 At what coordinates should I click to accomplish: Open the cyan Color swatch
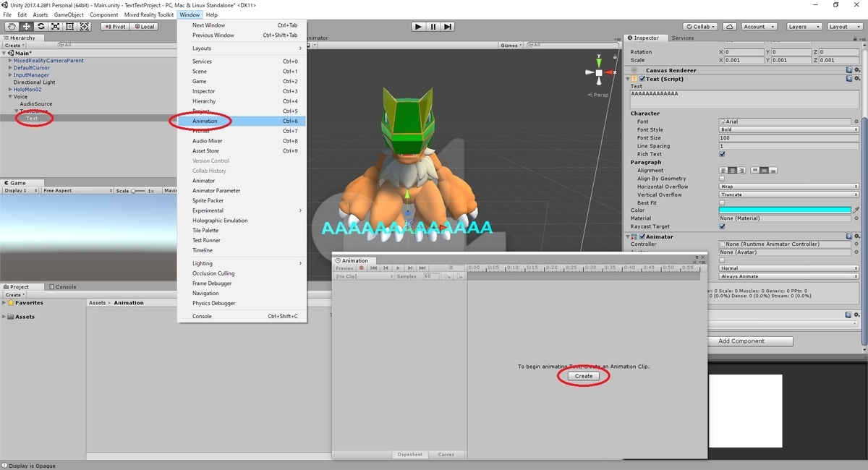tap(785, 210)
